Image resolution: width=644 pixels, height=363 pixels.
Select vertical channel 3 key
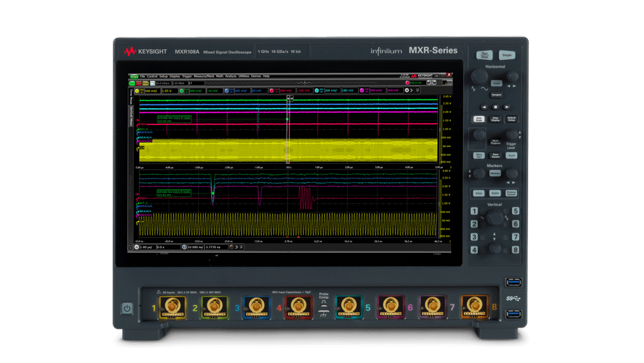(x=474, y=237)
